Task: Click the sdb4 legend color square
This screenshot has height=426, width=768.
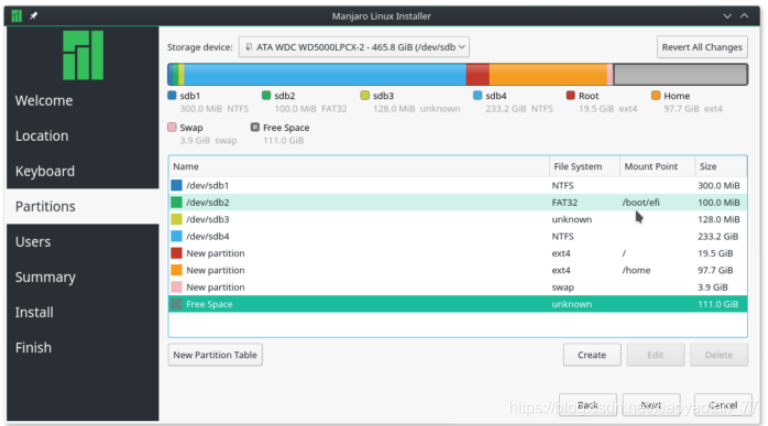Action: [478, 95]
